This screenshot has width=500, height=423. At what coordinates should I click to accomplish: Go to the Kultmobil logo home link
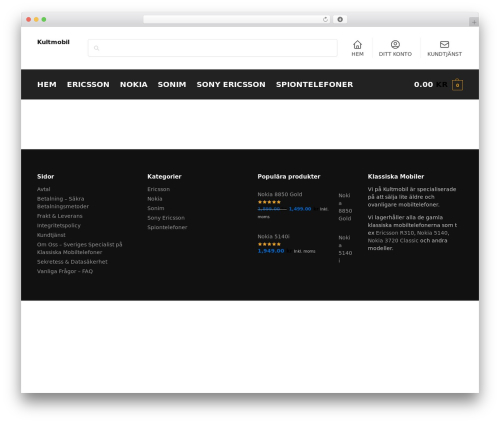53,42
